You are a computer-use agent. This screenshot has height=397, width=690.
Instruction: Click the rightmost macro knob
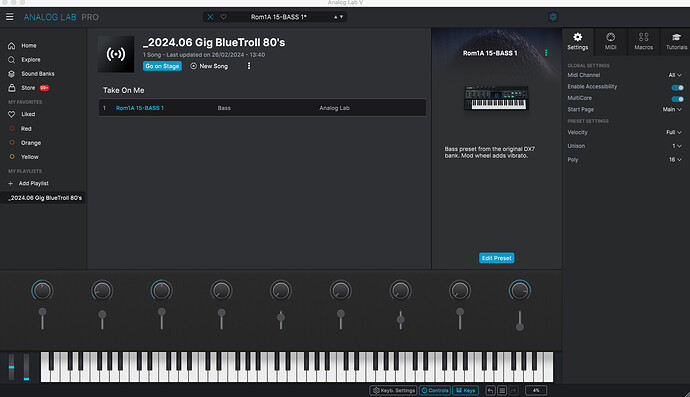[x=520, y=290]
